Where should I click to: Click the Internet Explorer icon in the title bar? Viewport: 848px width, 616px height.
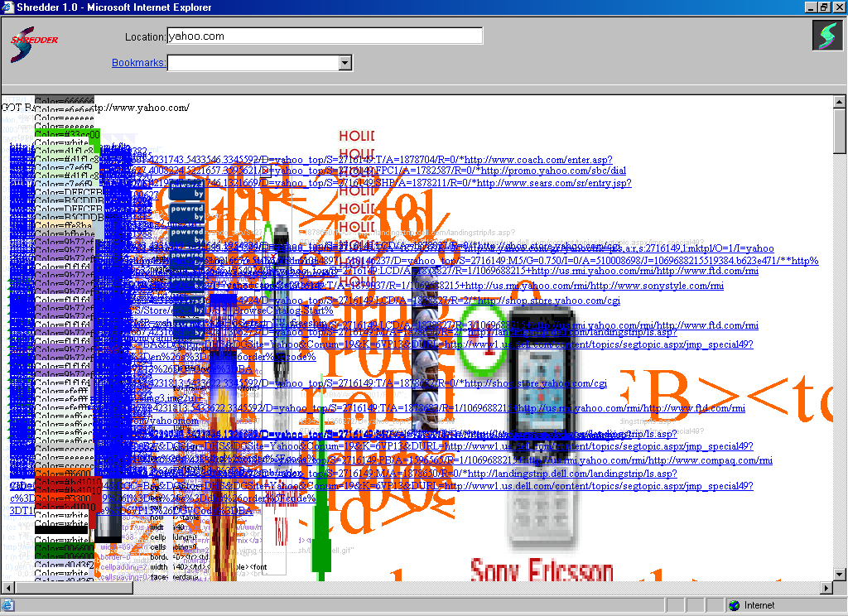coord(8,7)
